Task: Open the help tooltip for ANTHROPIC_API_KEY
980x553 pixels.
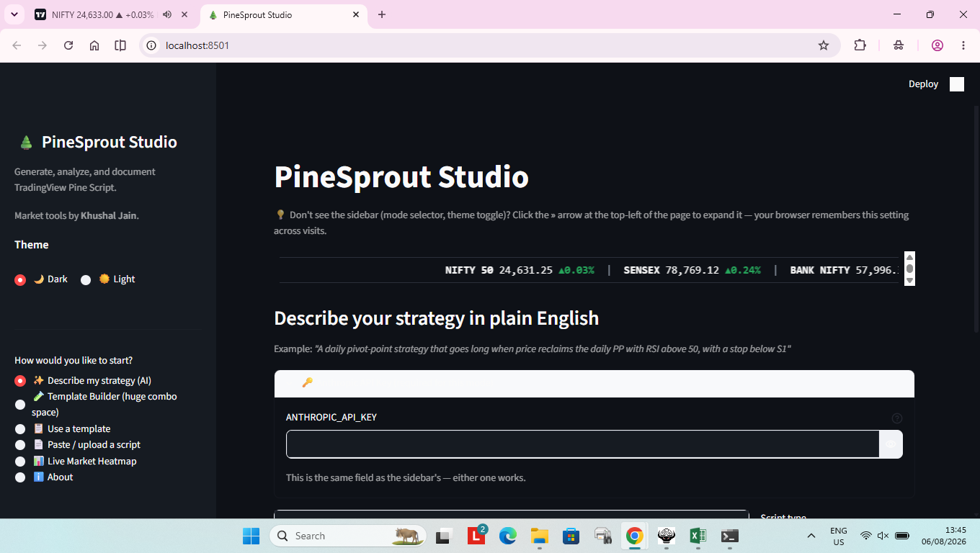Action: point(897,418)
